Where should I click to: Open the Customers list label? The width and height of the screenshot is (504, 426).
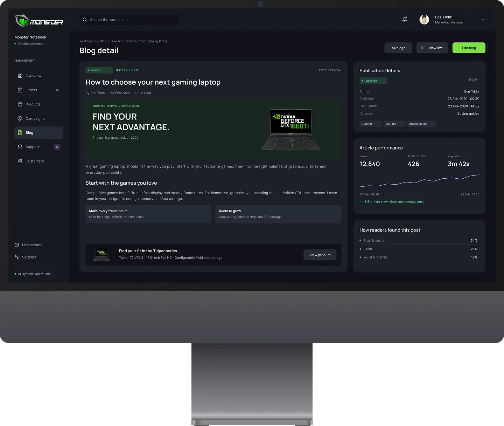click(35, 161)
